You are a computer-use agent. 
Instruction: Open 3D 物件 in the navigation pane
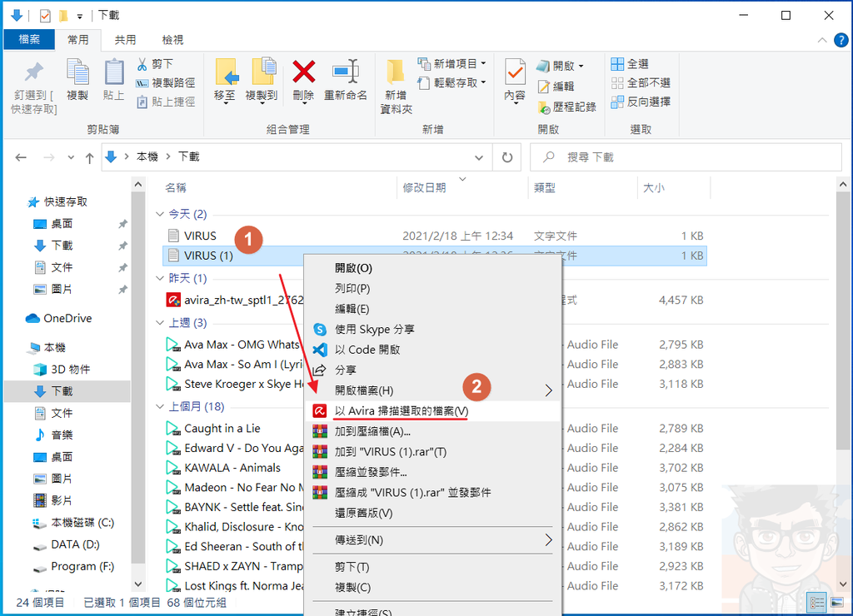62,370
